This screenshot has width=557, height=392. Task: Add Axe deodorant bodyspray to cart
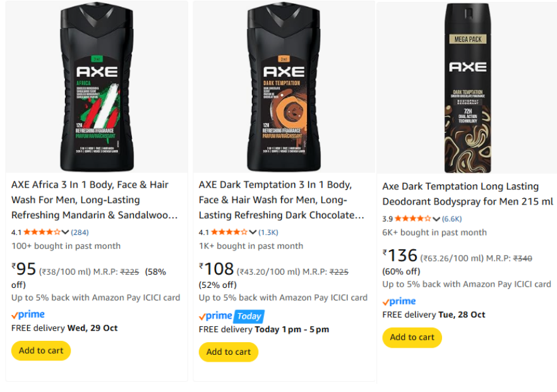(x=412, y=338)
